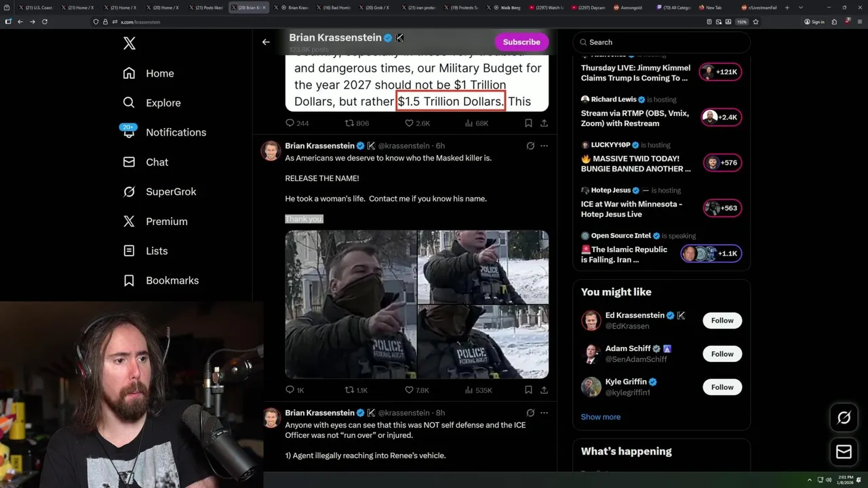Open the MASSIVE TWID TODAY live stream
The height and width of the screenshot is (488, 868).
[x=635, y=163]
